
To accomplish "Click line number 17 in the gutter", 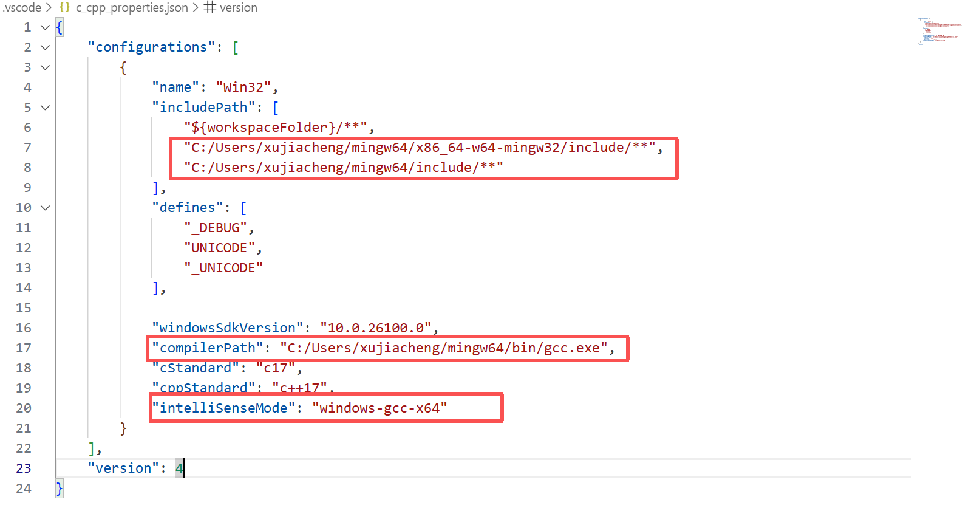I will [24, 348].
